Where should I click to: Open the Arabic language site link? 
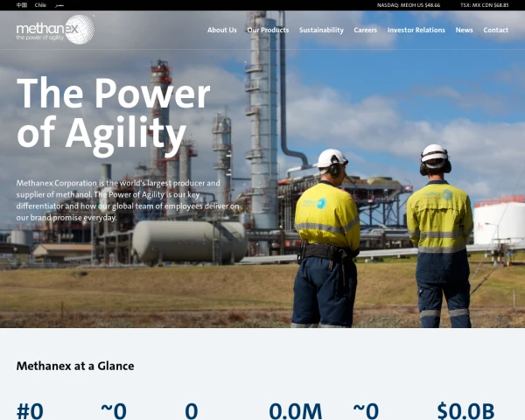tap(59, 5)
